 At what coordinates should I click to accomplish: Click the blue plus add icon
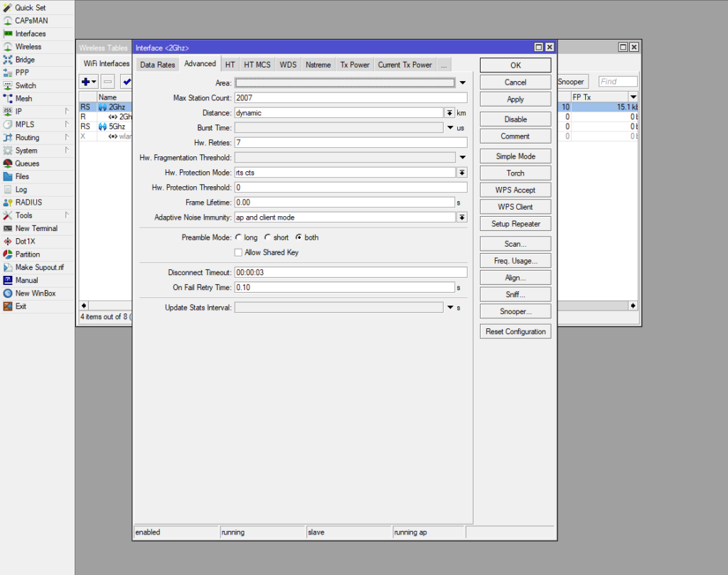[85, 82]
